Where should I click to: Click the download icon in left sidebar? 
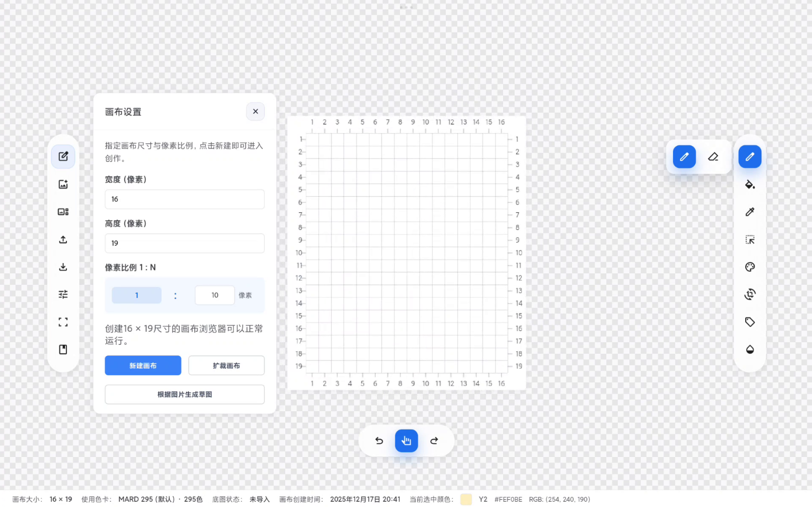point(63,267)
